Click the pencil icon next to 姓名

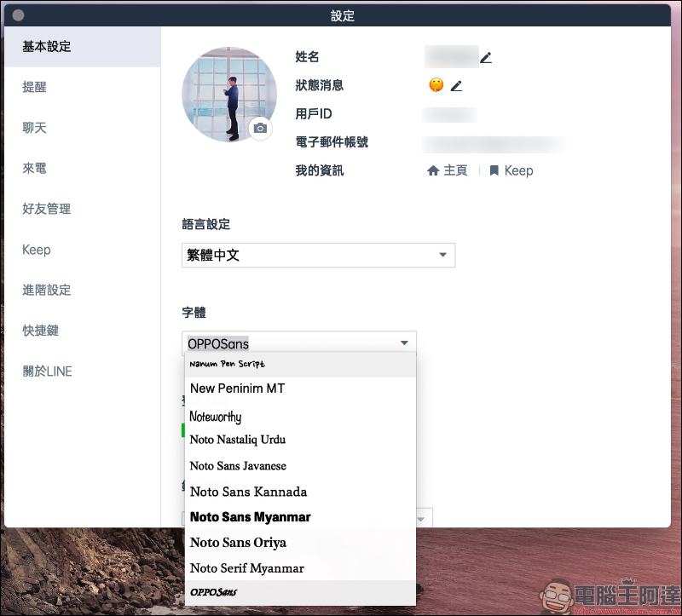tap(486, 57)
